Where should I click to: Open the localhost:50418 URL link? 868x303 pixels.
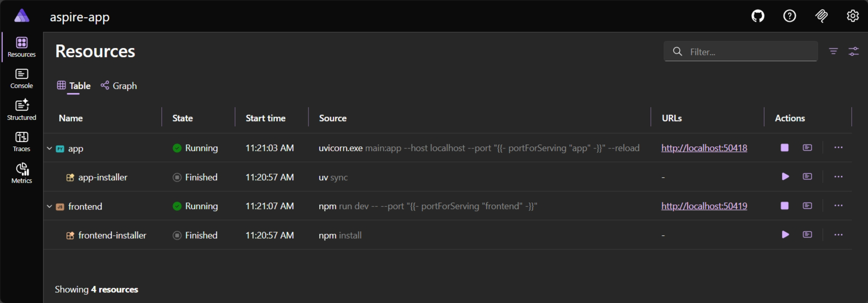(704, 148)
